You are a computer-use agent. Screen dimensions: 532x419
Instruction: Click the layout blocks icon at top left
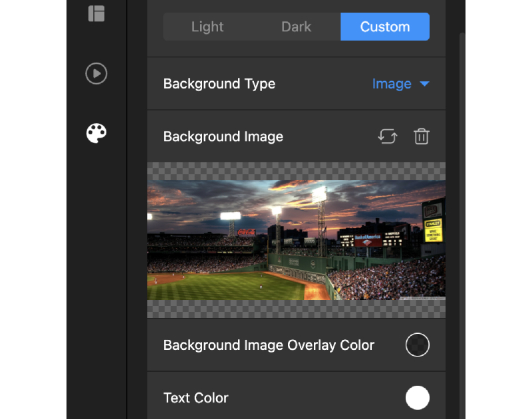[x=96, y=14]
